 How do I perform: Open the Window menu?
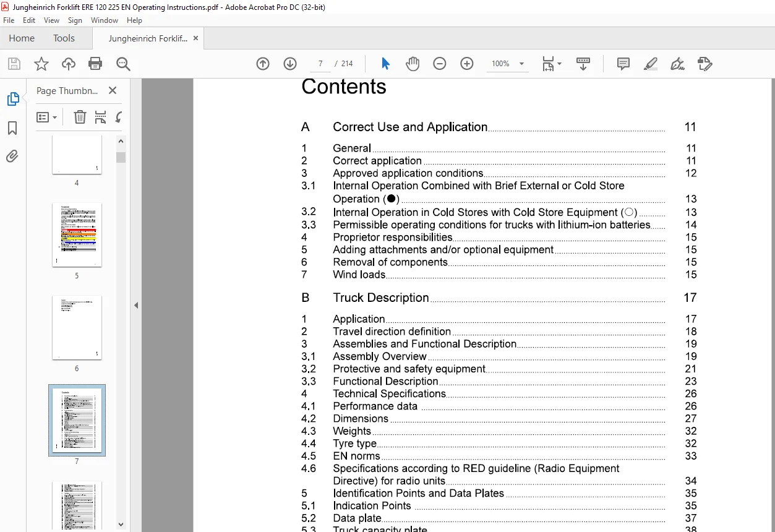pyautogui.click(x=105, y=20)
